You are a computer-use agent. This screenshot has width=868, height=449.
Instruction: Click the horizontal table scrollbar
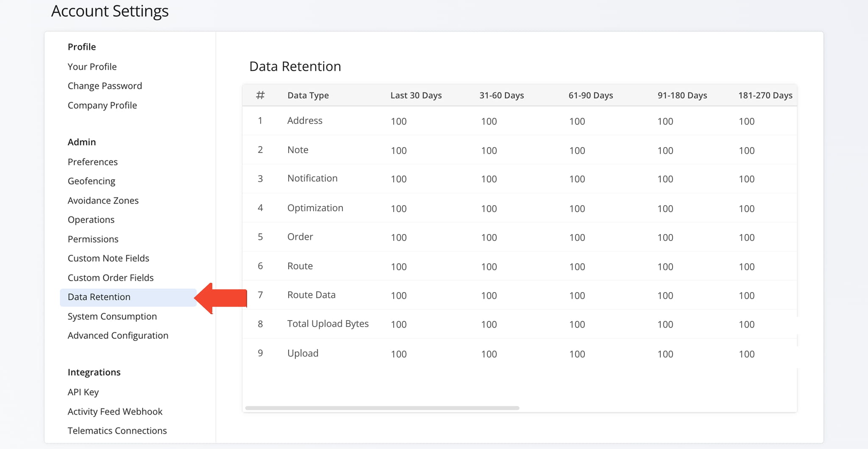coord(382,408)
